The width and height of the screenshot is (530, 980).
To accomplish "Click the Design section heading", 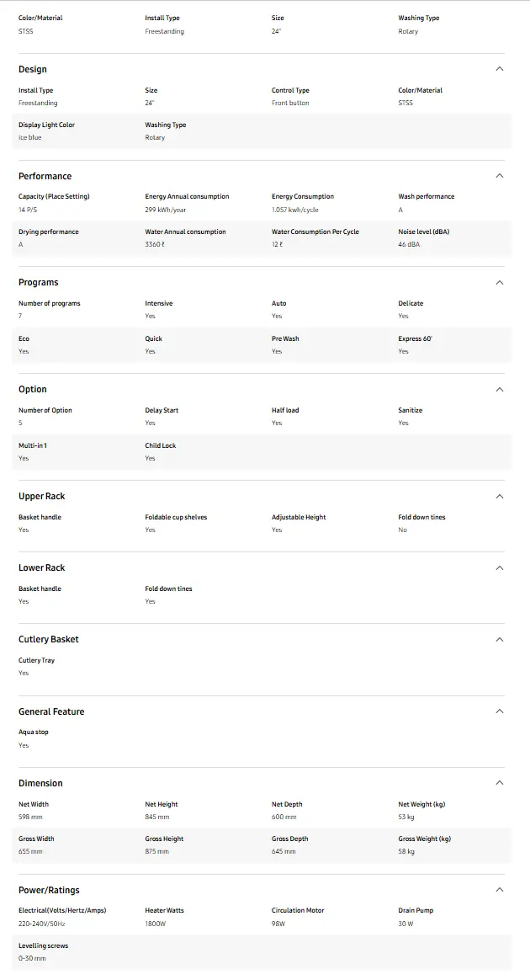I will (x=33, y=69).
